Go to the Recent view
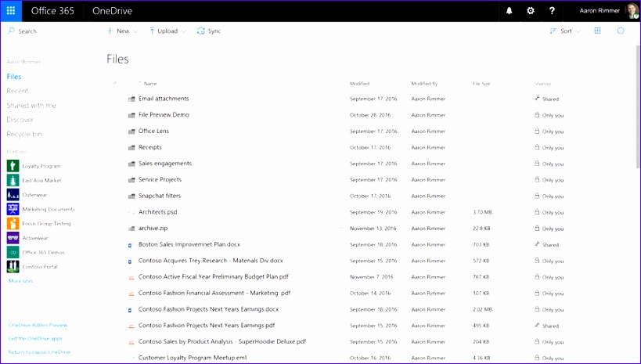 [17, 91]
